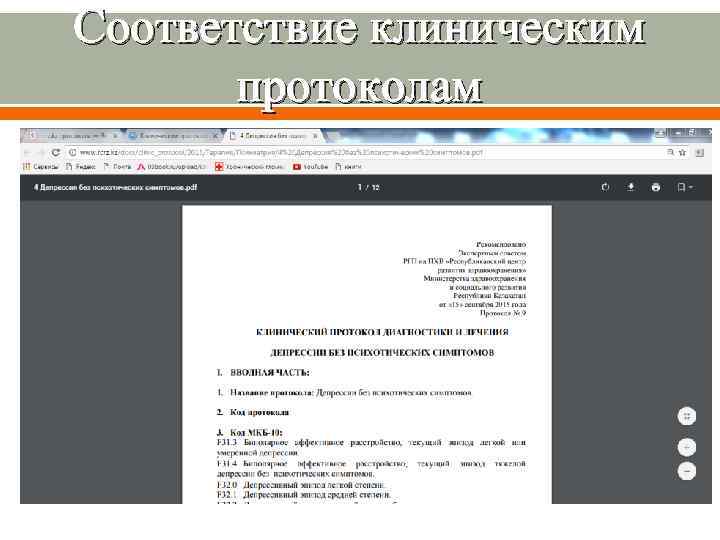
Task: Click the F31.4 diagnosis code line
Action: [371, 468]
